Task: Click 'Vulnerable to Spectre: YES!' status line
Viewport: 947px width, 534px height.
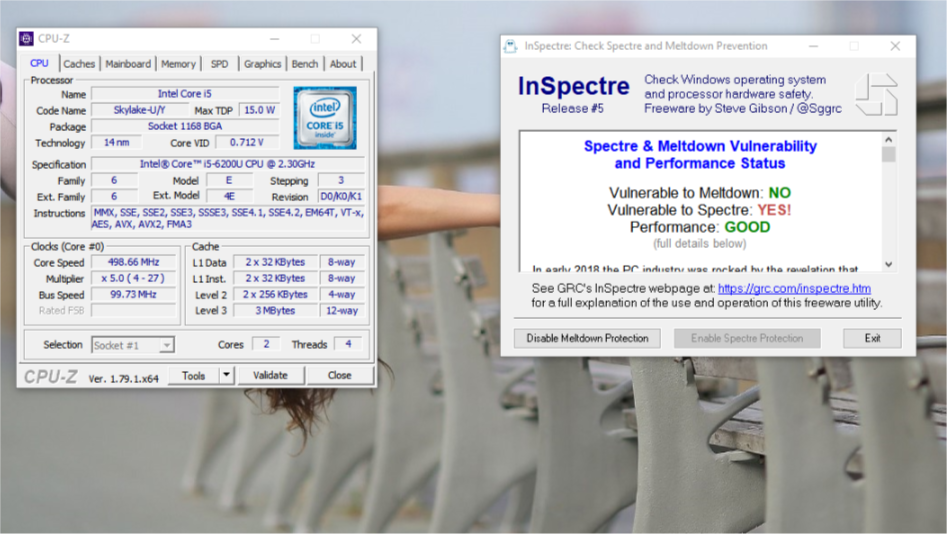Action: (699, 210)
